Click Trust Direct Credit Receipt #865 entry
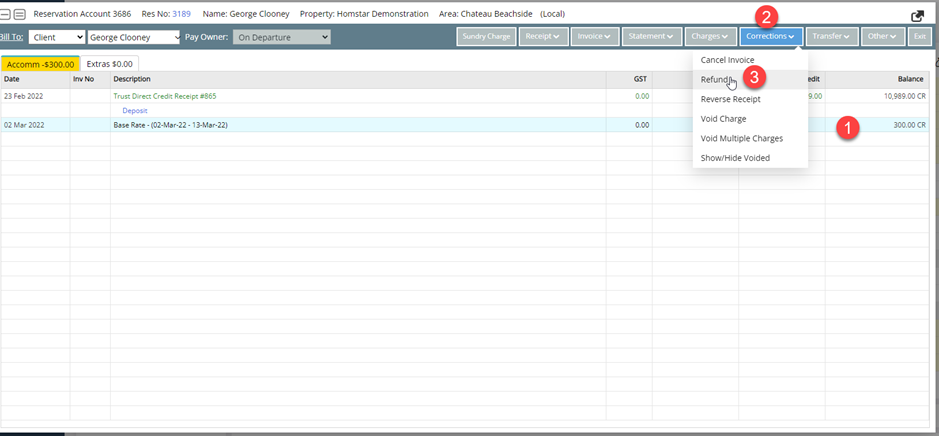The height and width of the screenshot is (436, 939). pos(164,96)
